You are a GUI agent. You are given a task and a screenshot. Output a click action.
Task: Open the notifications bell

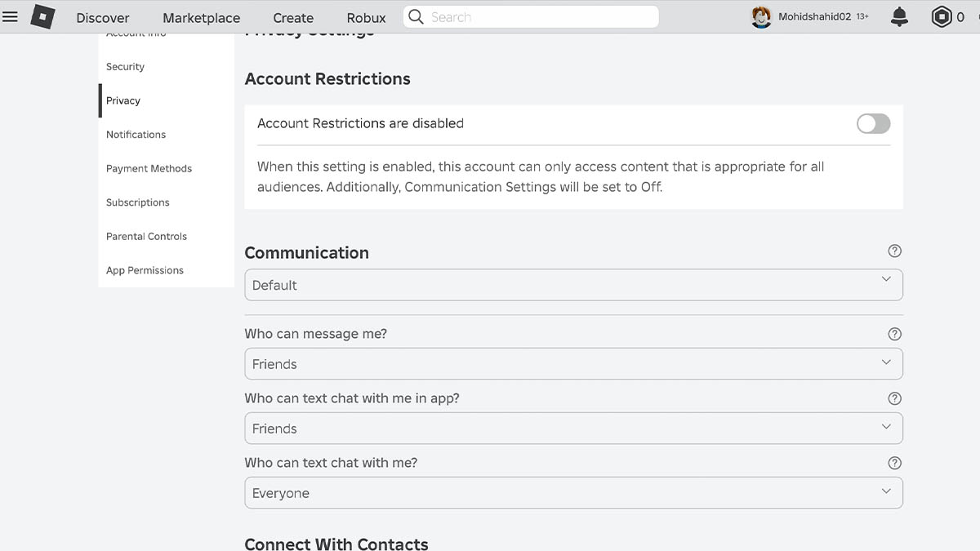[x=899, y=17]
